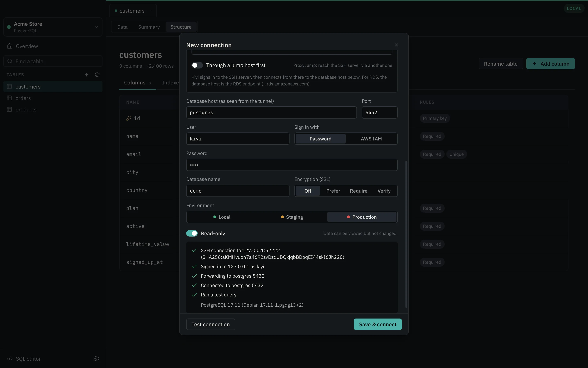Click Test connection button

(210, 324)
